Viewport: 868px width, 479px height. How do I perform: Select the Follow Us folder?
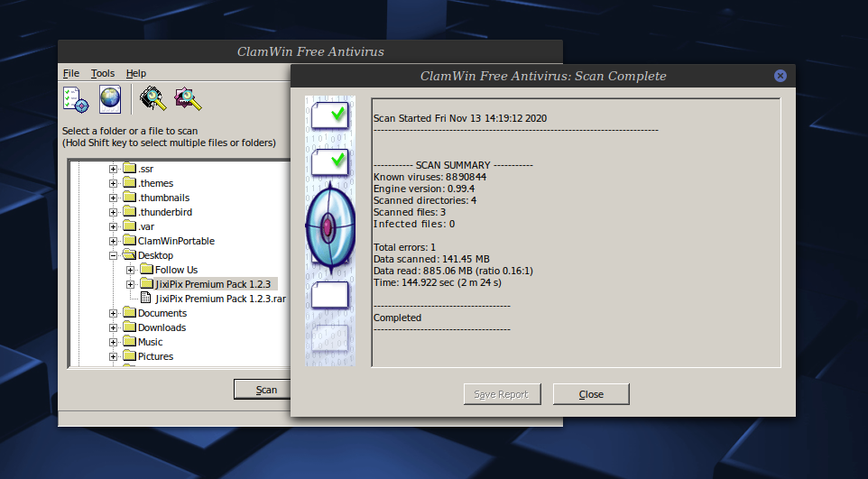pyautogui.click(x=176, y=270)
